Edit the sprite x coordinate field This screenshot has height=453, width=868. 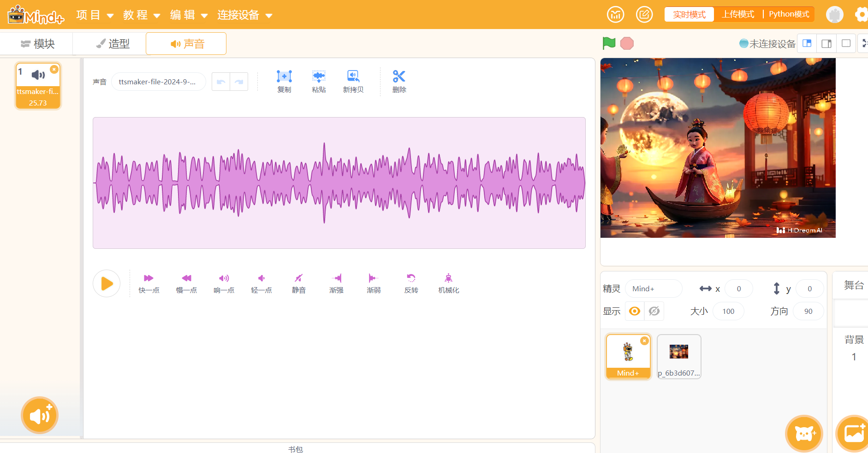[739, 288]
